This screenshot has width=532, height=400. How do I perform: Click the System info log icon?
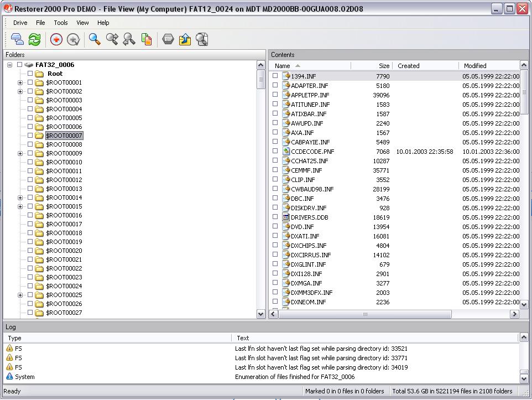tap(9, 376)
